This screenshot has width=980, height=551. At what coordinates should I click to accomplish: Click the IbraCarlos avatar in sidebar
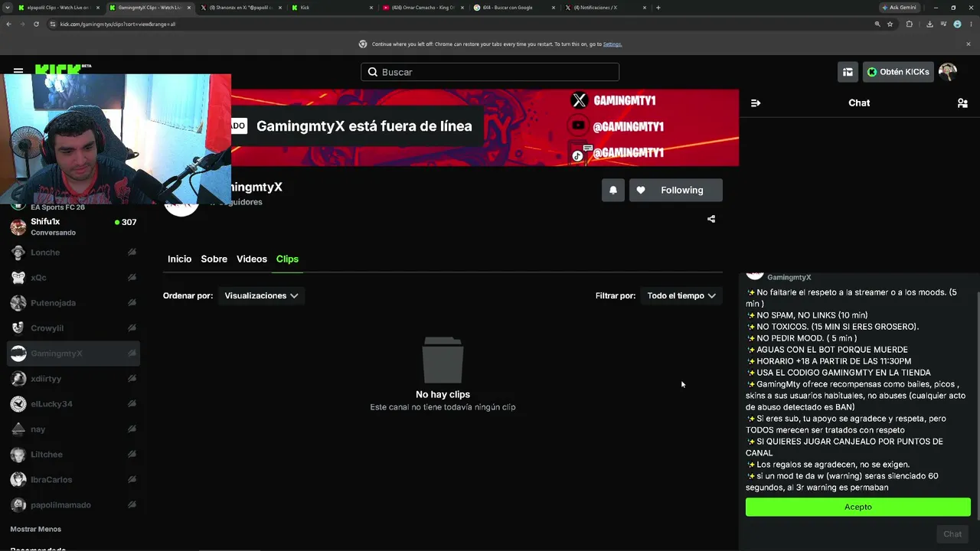tap(18, 480)
